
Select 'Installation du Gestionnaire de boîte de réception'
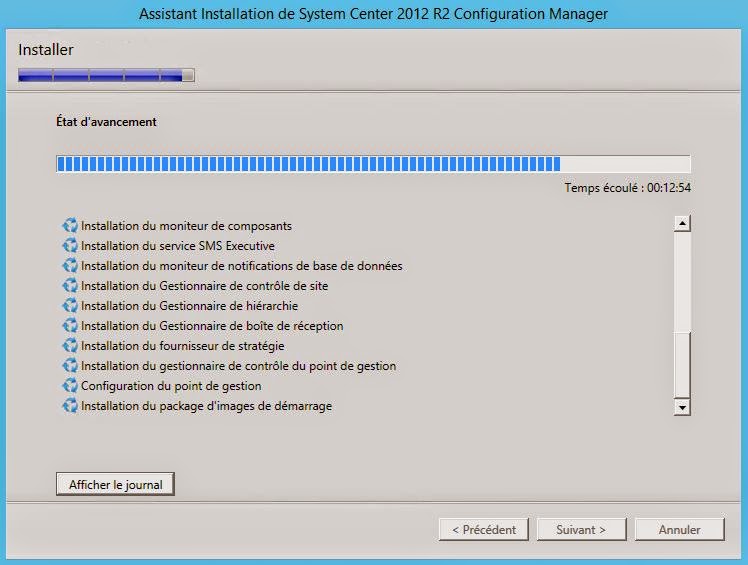(x=212, y=326)
